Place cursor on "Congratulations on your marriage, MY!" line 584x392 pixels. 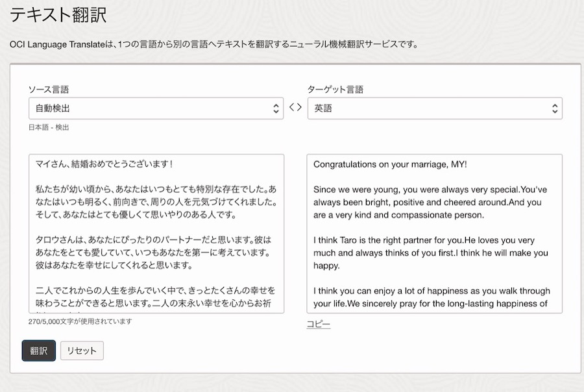[390, 164]
